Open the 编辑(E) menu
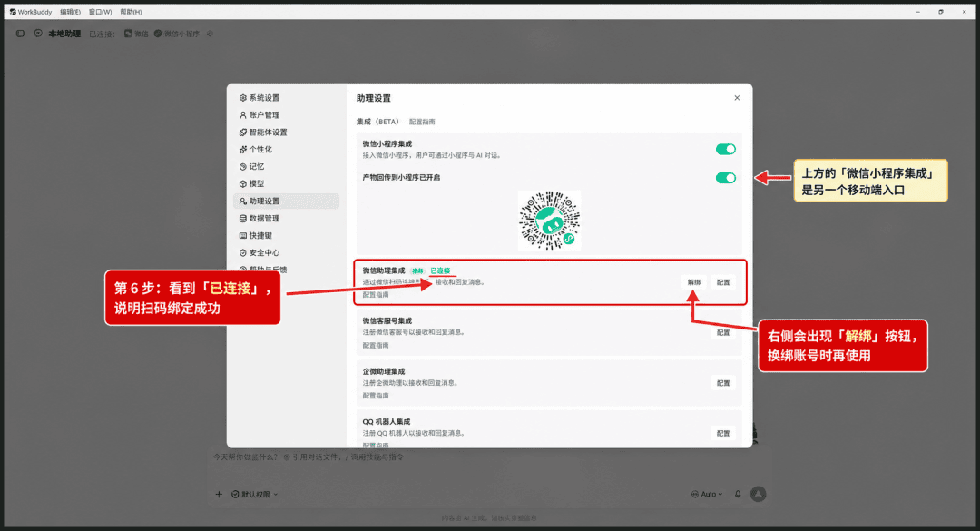Screen dimensions: 980x531 (70, 12)
